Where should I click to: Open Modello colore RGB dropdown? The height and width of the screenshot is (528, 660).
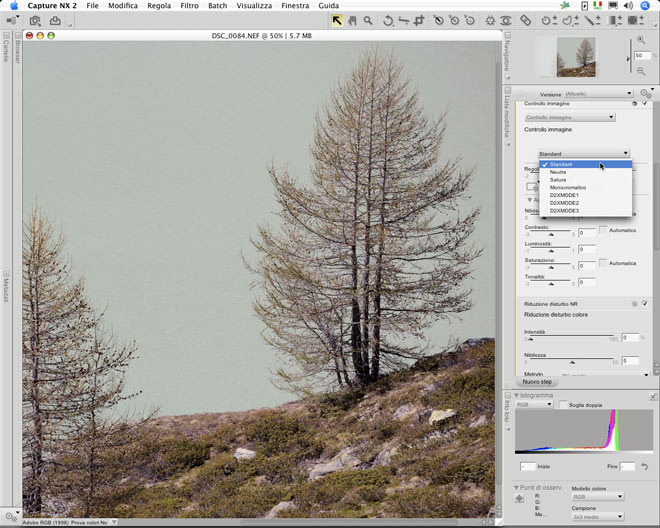coord(598,497)
